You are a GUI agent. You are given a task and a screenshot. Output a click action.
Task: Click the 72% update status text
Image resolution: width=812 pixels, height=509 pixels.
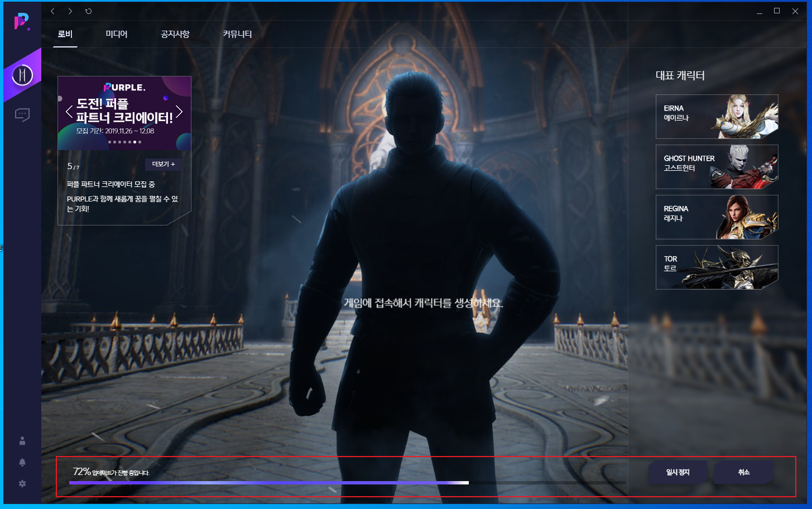pos(111,472)
